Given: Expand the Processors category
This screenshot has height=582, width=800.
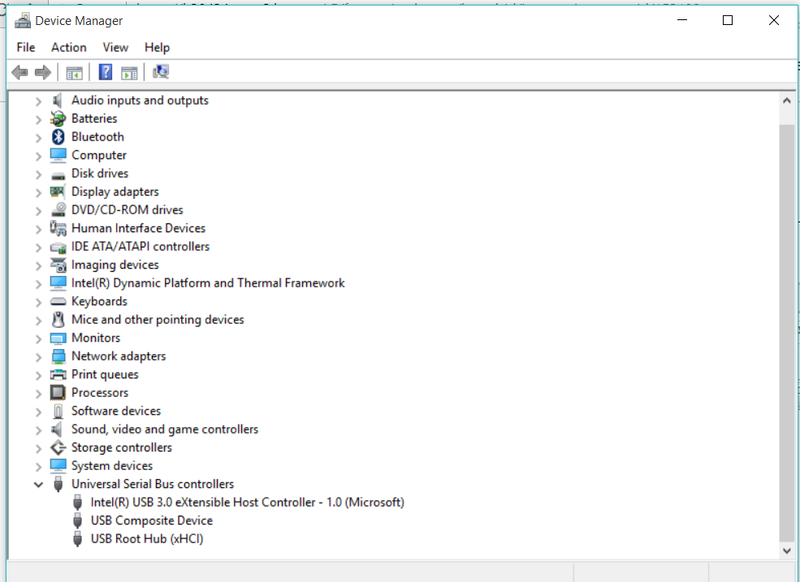Looking at the screenshot, I should click(38, 393).
